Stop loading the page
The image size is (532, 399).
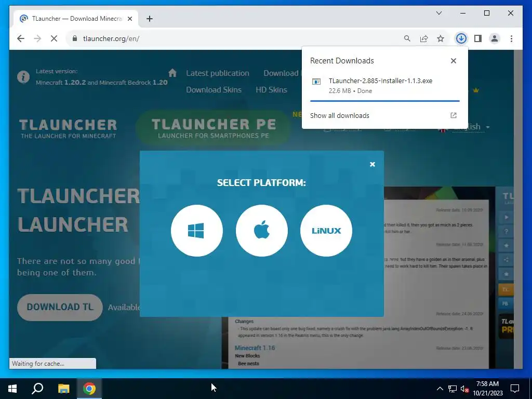pyautogui.click(x=54, y=38)
